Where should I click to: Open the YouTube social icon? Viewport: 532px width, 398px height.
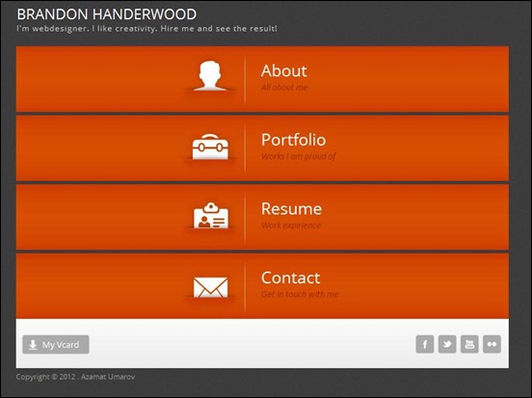[469, 344]
